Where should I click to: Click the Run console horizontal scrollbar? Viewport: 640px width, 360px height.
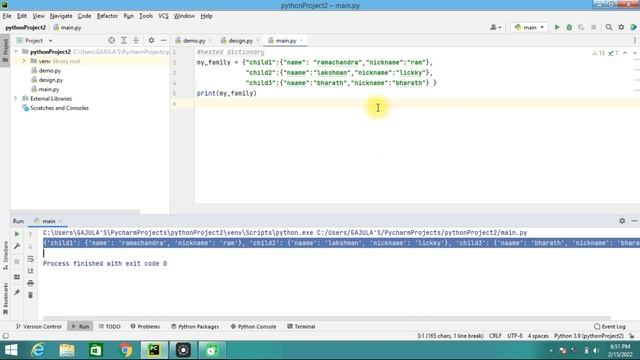(x=327, y=318)
